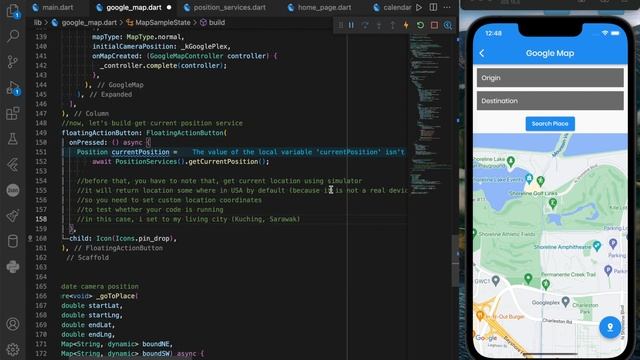Click _goToPlace function name on line 166

pos(117,296)
